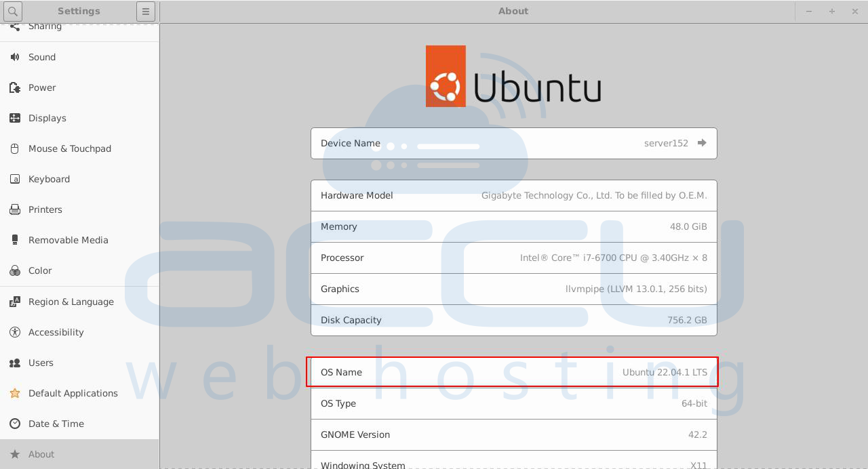
Task: Click the Intel Core i7-6700 processor value
Action: (x=614, y=258)
